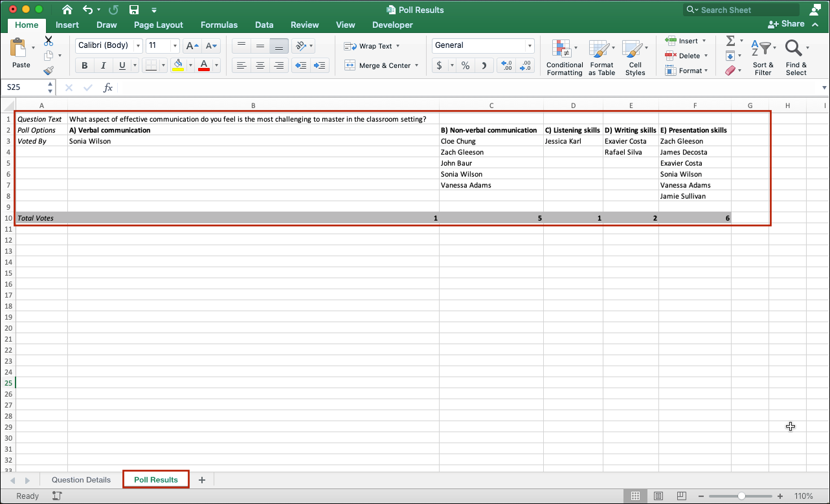830x504 pixels.
Task: Click the Fill down icon
Action: pyautogui.click(x=730, y=56)
